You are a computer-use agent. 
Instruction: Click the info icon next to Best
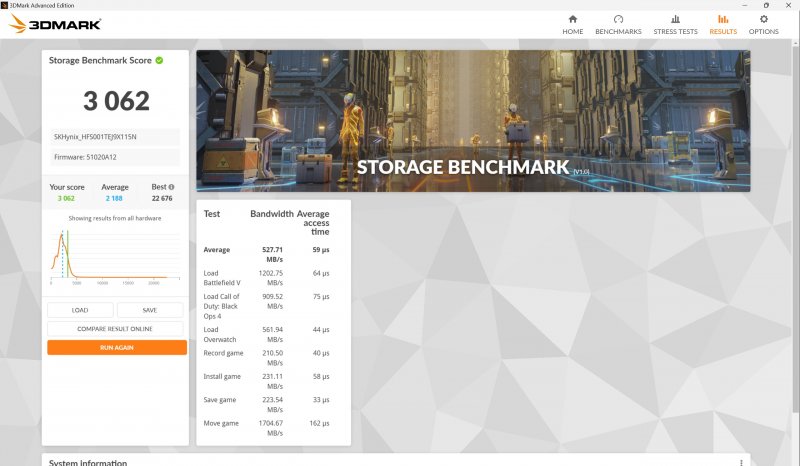coord(171,187)
